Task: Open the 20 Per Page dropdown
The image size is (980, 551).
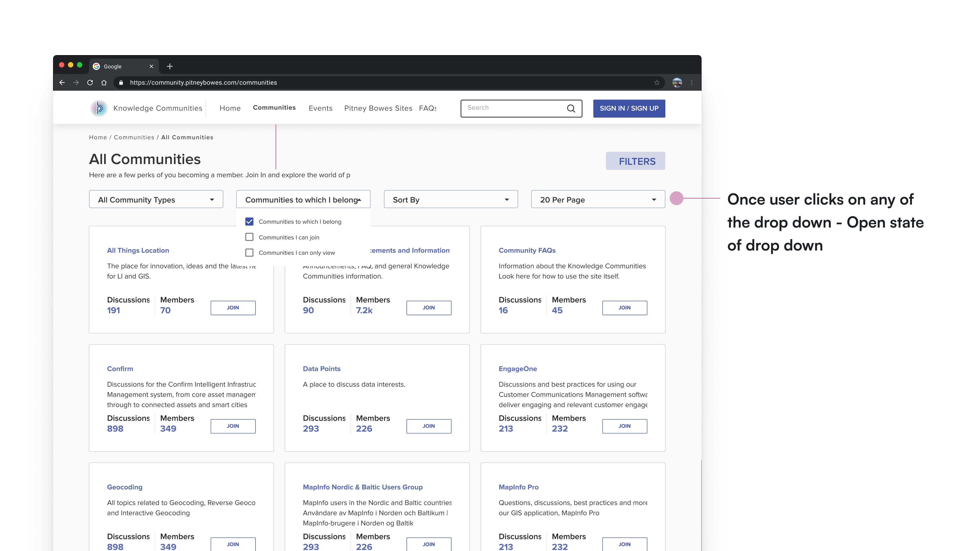Action: click(x=598, y=200)
